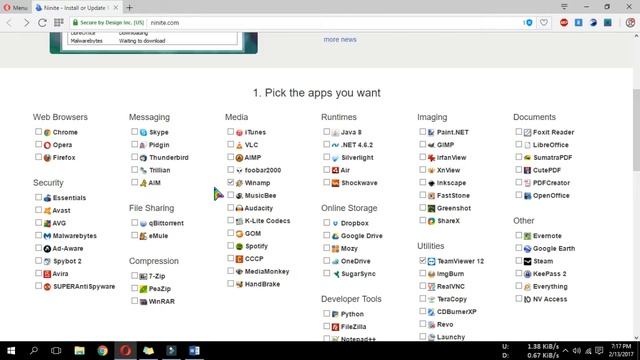Click the GIMP icon
The image size is (640, 360).
[431, 145]
